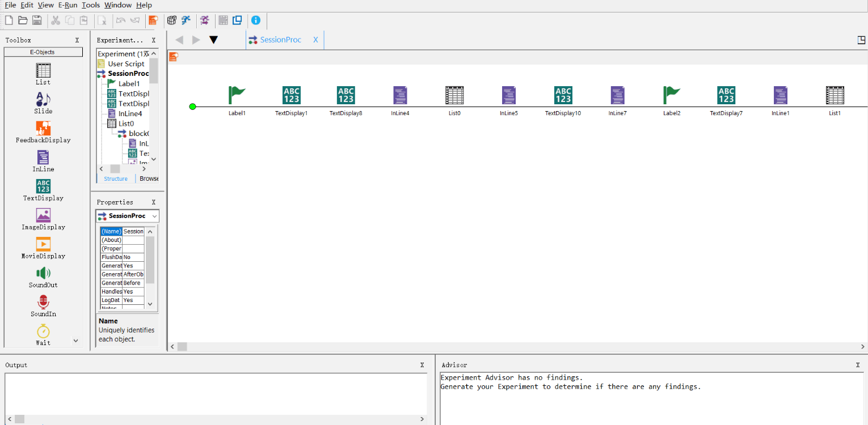Image resolution: width=868 pixels, height=425 pixels.
Task: Select User Script in the Structure tree
Action: (126, 64)
